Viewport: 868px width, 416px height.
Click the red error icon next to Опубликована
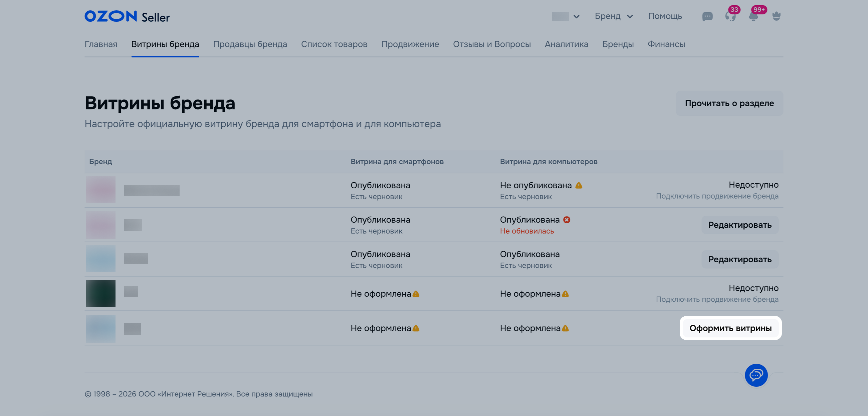click(x=567, y=220)
